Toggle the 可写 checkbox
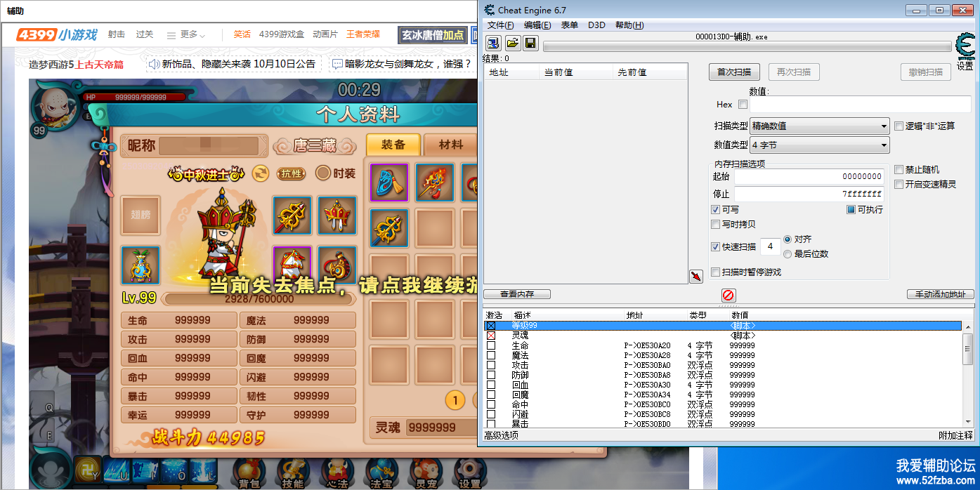Image resolution: width=980 pixels, height=490 pixels. (x=715, y=210)
